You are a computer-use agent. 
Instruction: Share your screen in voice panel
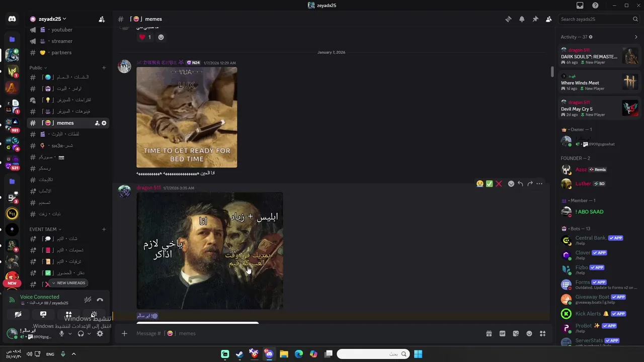pyautogui.click(x=43, y=315)
